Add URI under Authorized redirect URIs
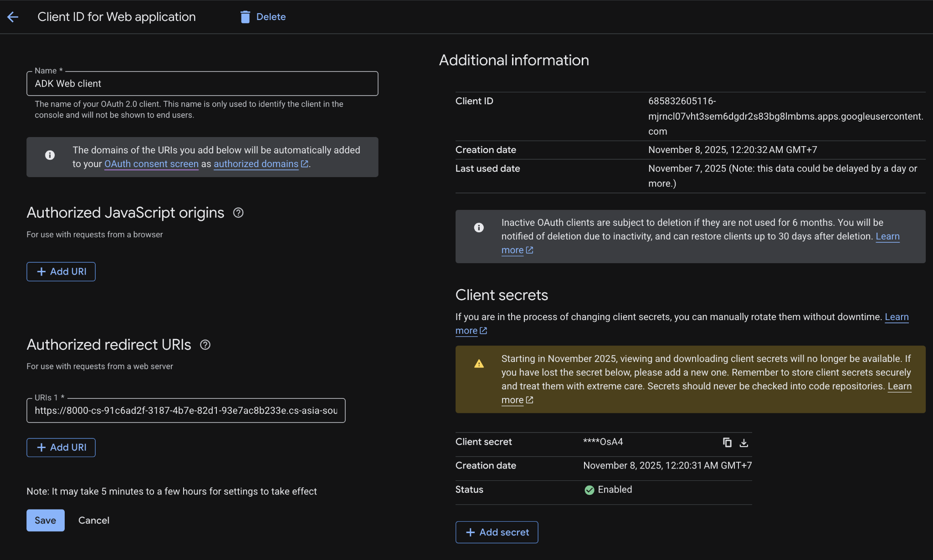 point(61,448)
